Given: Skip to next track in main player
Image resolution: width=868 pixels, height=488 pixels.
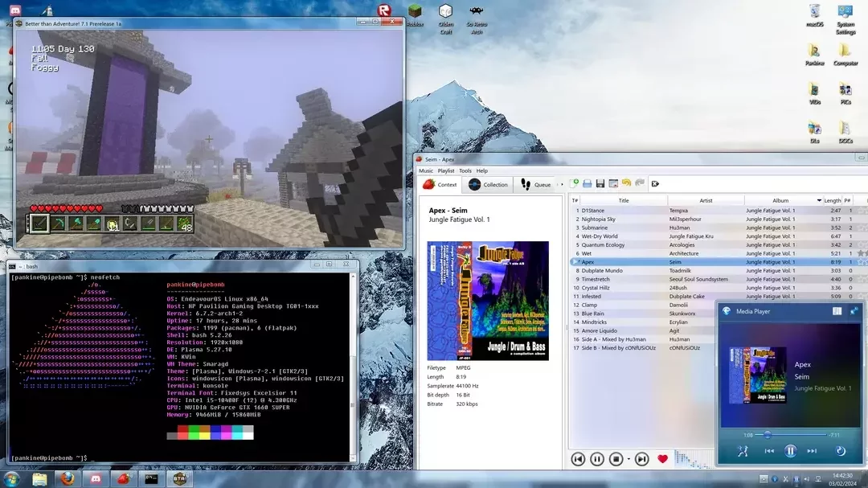Looking at the screenshot, I should tap(641, 459).
